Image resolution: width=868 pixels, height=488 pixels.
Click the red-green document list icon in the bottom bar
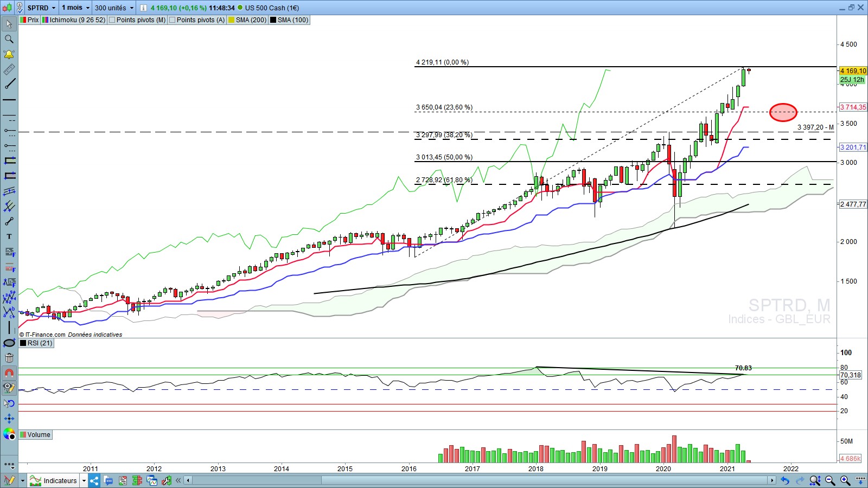pyautogui.click(x=123, y=480)
